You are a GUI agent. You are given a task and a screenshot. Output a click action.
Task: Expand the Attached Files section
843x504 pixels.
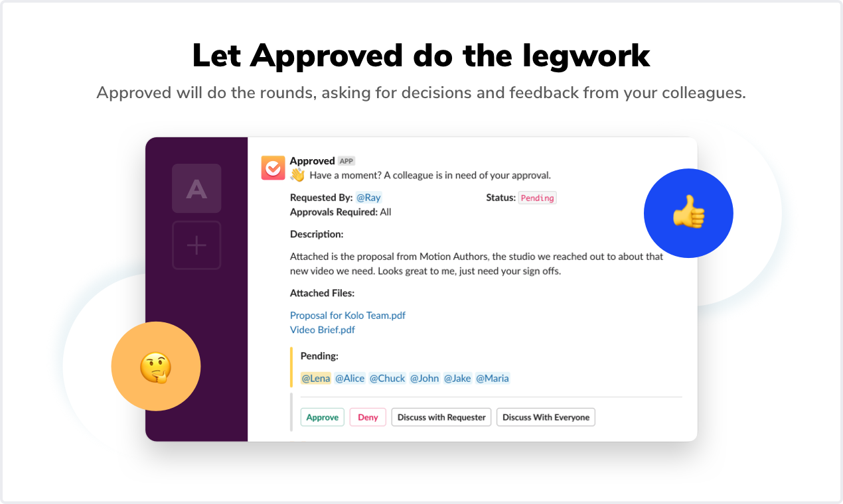point(323,292)
